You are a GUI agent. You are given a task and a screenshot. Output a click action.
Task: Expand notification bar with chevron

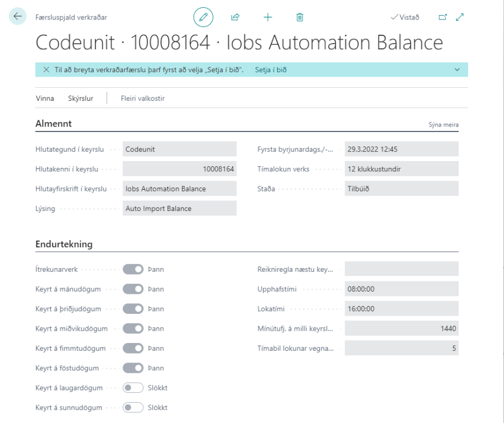(x=457, y=70)
